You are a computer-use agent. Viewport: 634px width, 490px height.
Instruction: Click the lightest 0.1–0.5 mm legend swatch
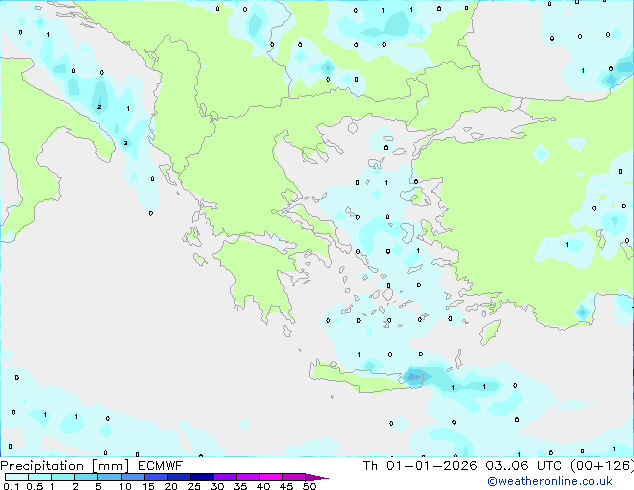17,477
